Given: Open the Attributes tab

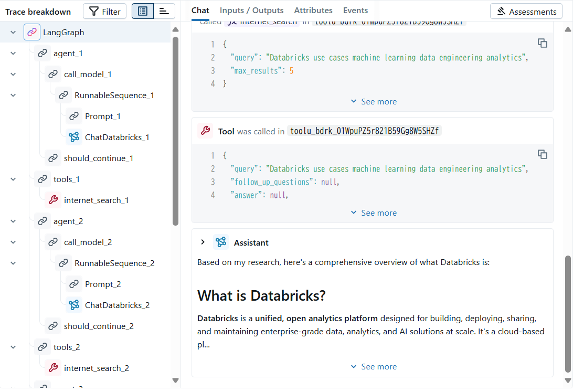Looking at the screenshot, I should (313, 10).
